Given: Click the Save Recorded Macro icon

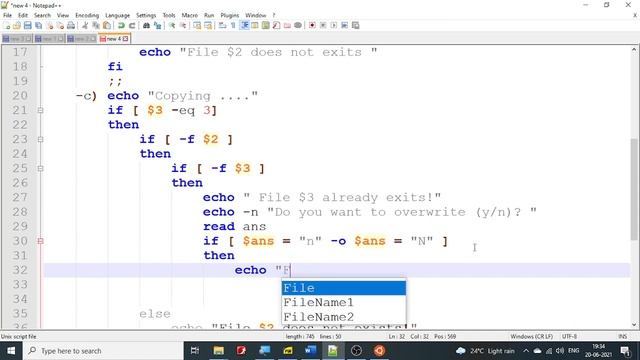Looking at the screenshot, I should (x=356, y=25).
